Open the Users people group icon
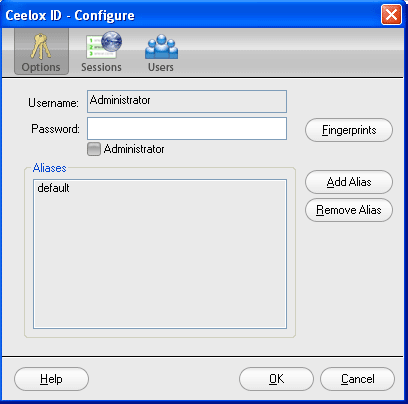 (x=161, y=46)
